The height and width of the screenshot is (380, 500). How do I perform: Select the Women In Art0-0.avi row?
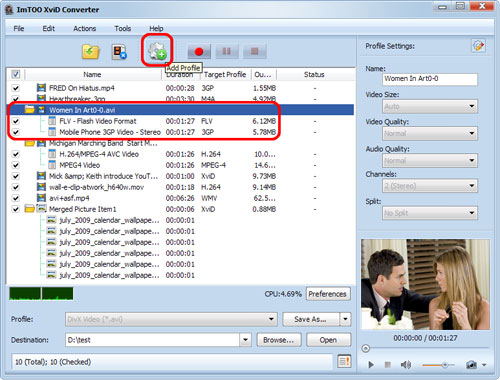180,110
